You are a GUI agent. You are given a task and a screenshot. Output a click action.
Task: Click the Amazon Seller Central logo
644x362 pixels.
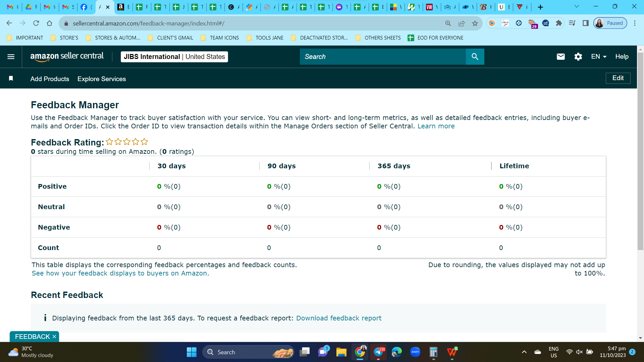point(67,57)
